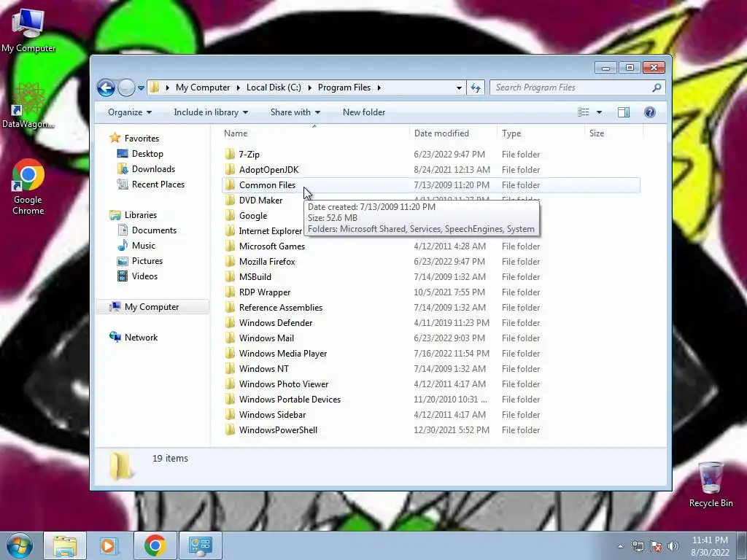Select the Windows Mail folder
The height and width of the screenshot is (560, 747).
[266, 338]
